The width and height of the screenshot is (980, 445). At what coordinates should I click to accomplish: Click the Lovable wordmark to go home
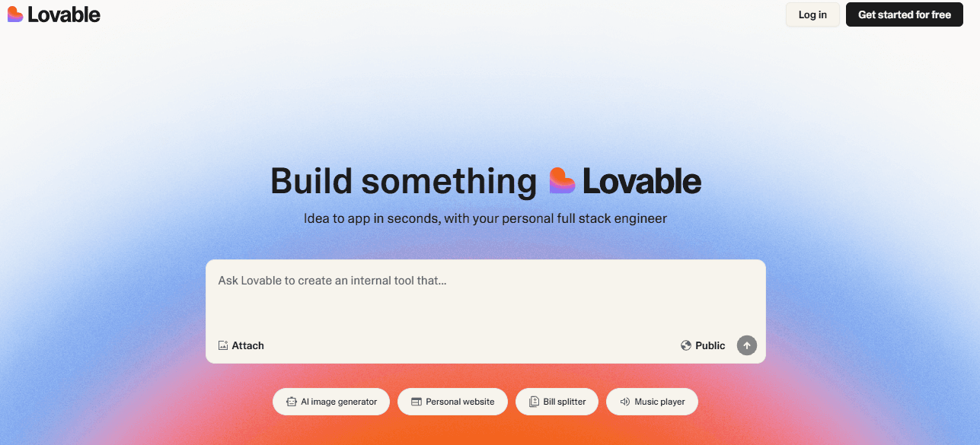point(62,14)
